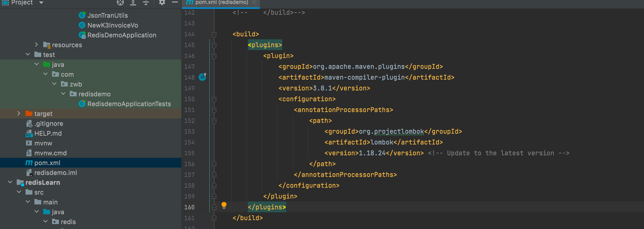
Task: Click the Expand All icon in Project toolbar
Action: coord(133,2)
